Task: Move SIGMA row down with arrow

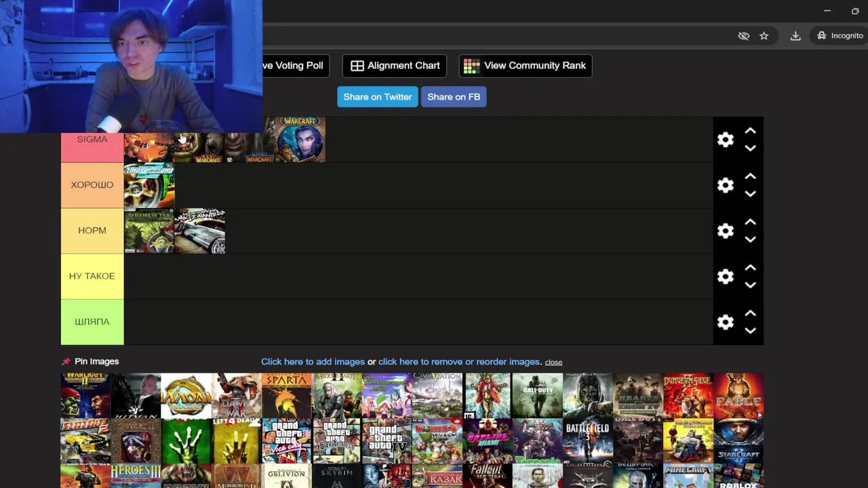Action: click(750, 148)
